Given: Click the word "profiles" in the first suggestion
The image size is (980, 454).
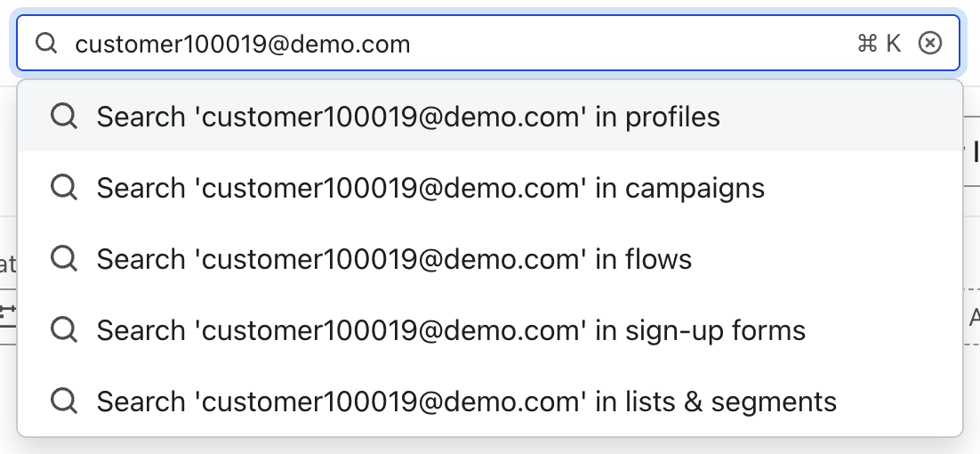Looking at the screenshot, I should coord(672,117).
